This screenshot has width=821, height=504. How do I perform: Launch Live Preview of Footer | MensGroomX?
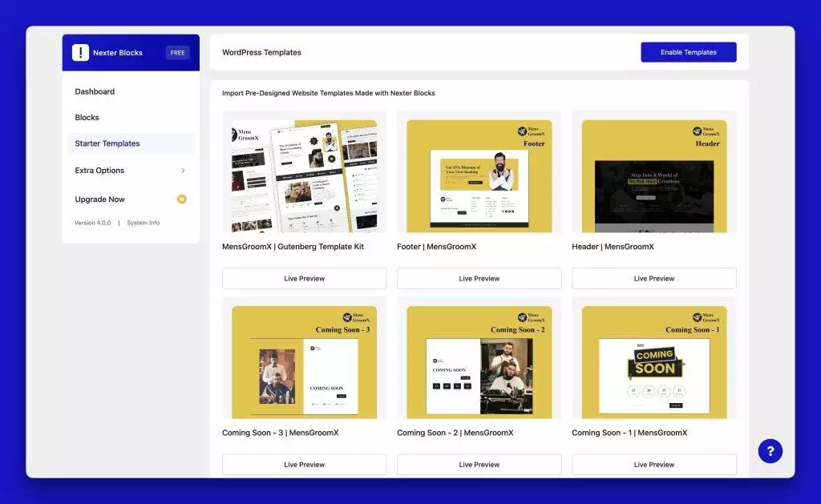(479, 278)
